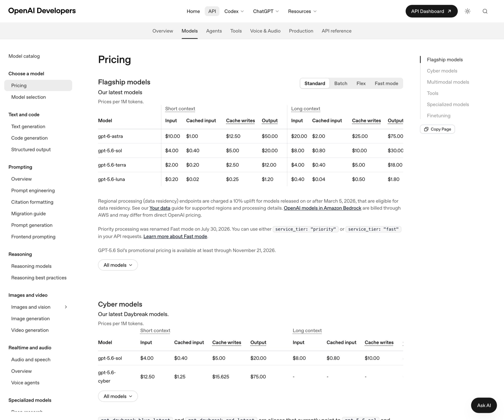This screenshot has height=420, width=504.
Task: Open Text generation sidebar page
Action: [28, 126]
